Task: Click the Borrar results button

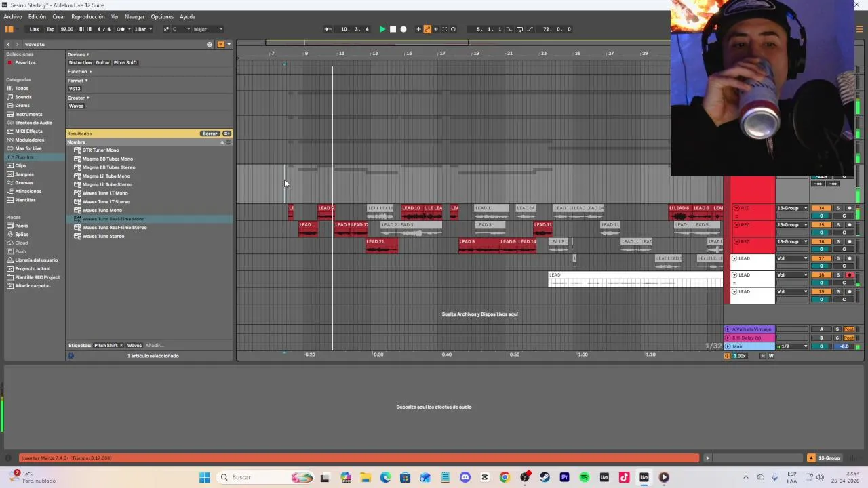Action: [x=210, y=134]
